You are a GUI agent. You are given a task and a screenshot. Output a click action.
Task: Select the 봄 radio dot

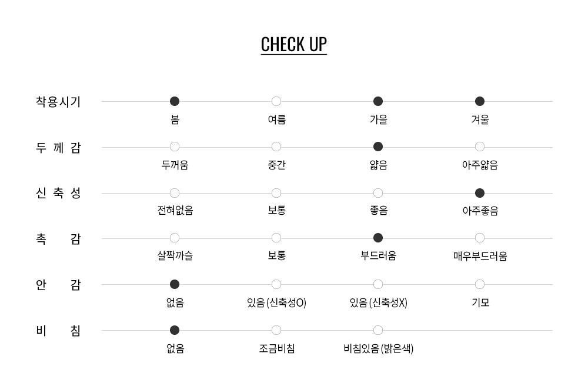(175, 101)
